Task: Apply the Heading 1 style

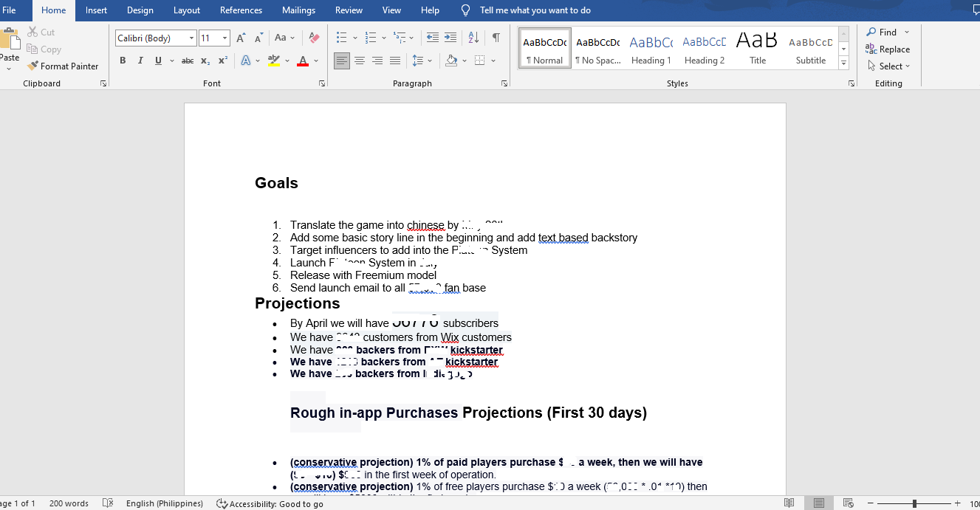Action: [651, 49]
